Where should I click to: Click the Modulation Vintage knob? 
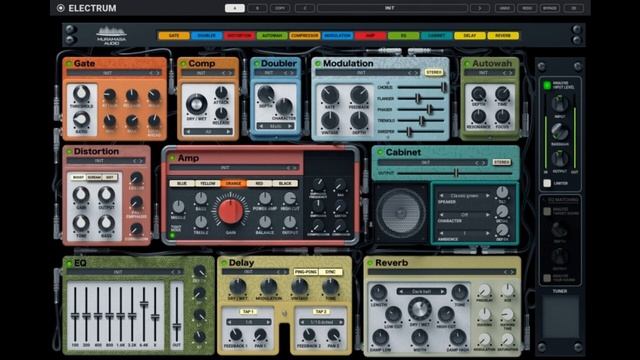[x=329, y=121]
